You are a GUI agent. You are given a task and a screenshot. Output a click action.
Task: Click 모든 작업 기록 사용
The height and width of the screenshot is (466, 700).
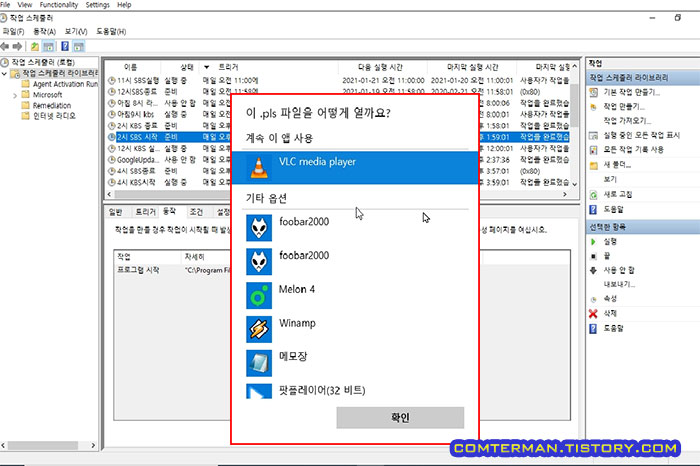(633, 150)
